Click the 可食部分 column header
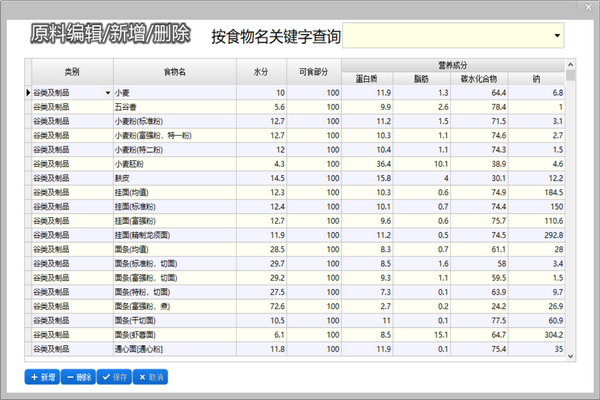The height and width of the screenshot is (400, 600). click(314, 72)
